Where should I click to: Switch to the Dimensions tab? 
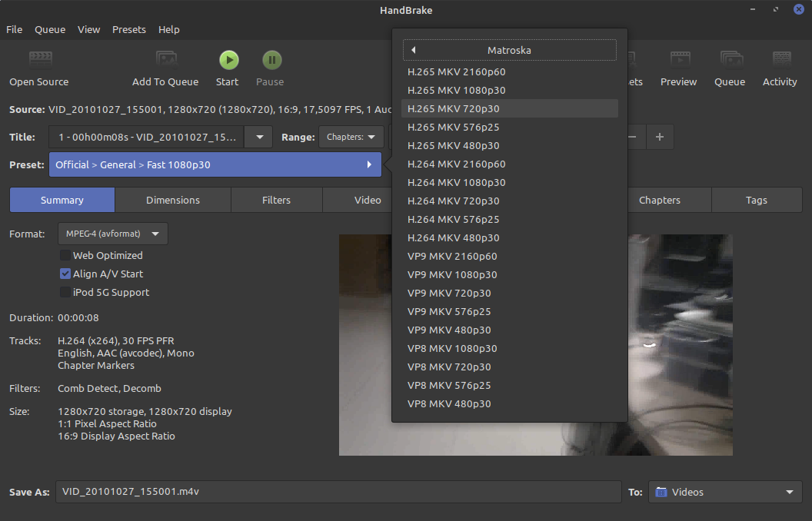click(x=173, y=200)
